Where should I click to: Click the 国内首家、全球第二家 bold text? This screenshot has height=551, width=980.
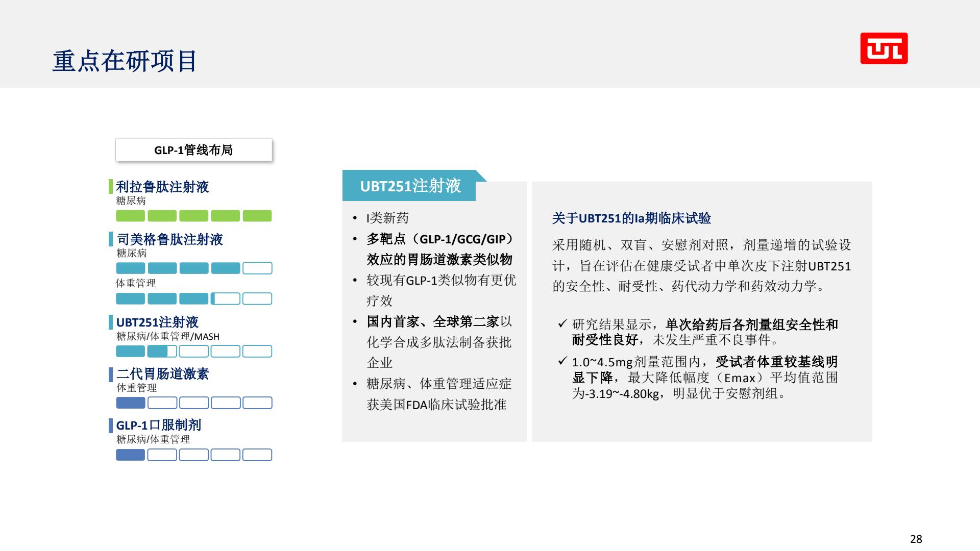[x=432, y=322]
